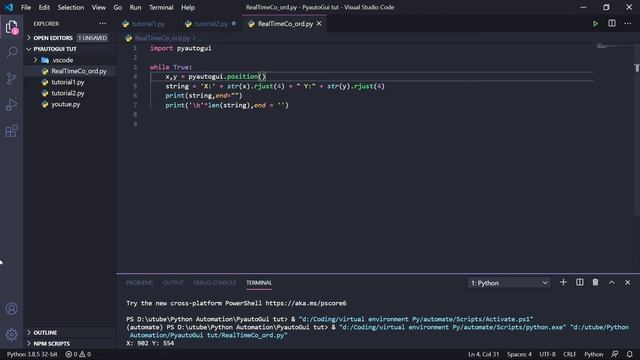The image size is (640, 360).
Task: Open the View menu
Action: (98, 7)
